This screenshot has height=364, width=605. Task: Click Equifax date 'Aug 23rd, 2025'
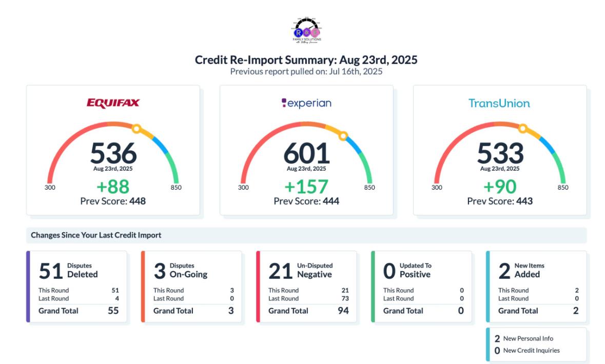(113, 169)
